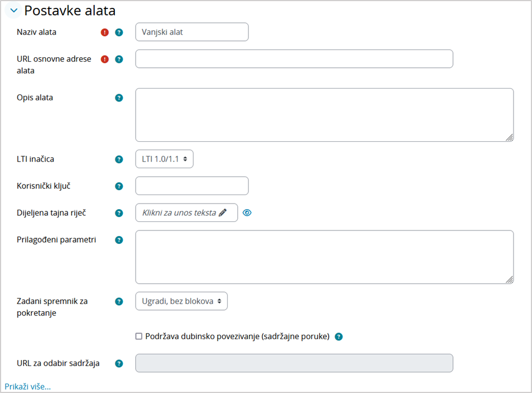Open help for Naziv alata field
532x393 pixels.
(118, 32)
